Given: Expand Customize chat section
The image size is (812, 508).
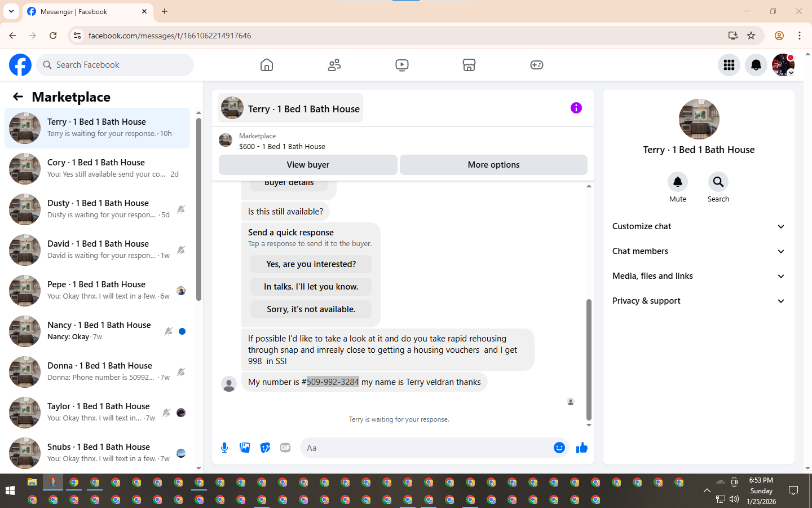Looking at the screenshot, I should pos(699,226).
